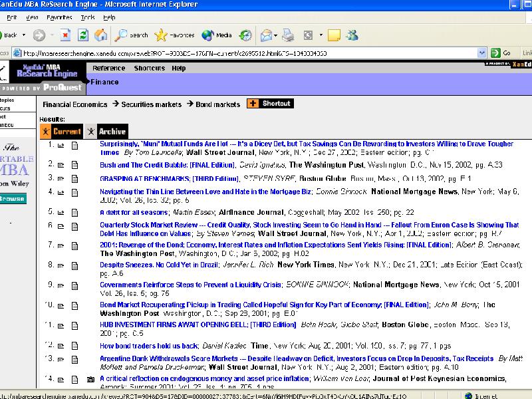
Task: Click the yellow note toolbar icon
Action: (334, 35)
